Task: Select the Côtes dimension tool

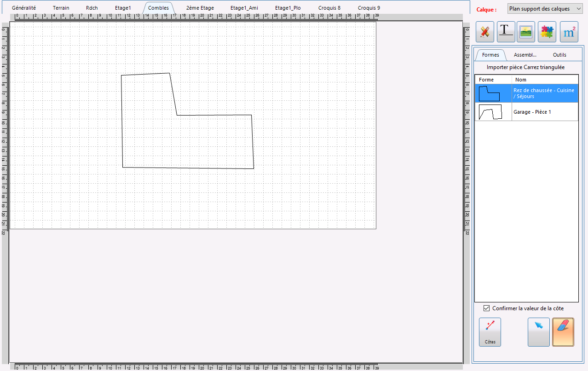Action: tap(490, 332)
